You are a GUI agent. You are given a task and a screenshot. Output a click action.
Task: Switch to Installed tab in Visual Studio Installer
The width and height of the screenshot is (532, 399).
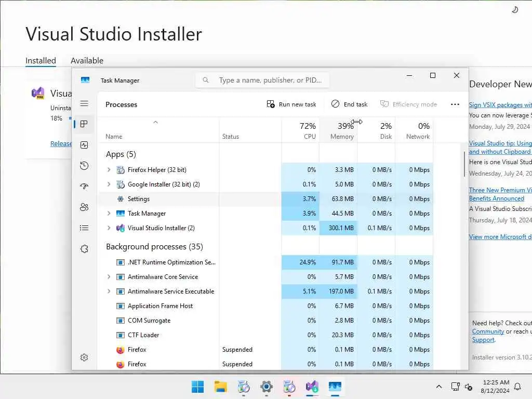pos(41,61)
